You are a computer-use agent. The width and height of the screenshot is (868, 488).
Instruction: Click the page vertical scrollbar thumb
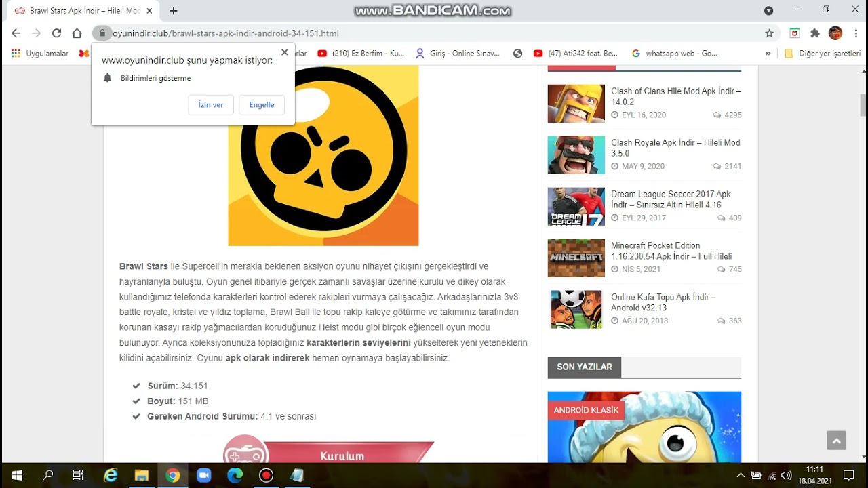pos(863,105)
